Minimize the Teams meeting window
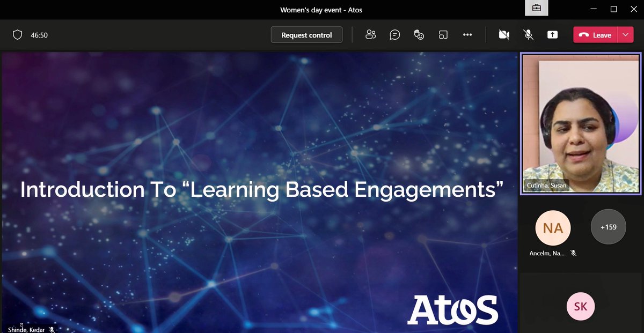 (594, 9)
